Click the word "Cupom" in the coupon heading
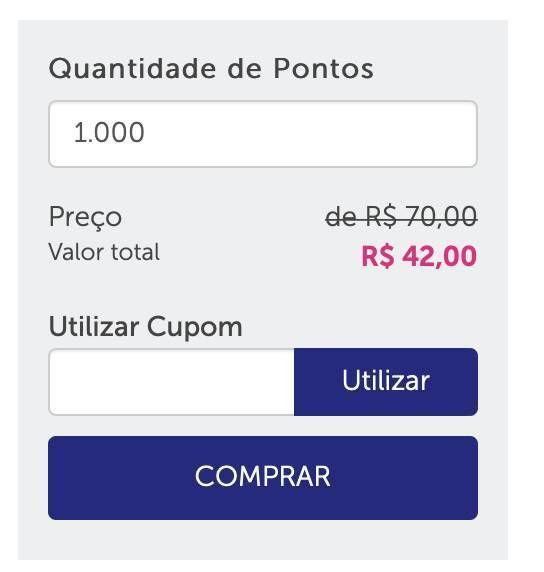Screen dimensions: 544x572 (x=194, y=328)
